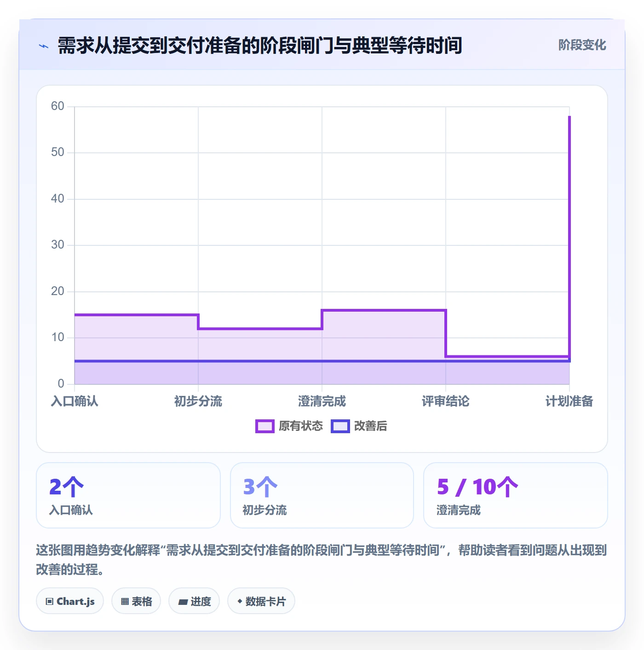Click the 阶段变化 badge in the header
Screen dimensions: 644x650
pyautogui.click(x=582, y=45)
